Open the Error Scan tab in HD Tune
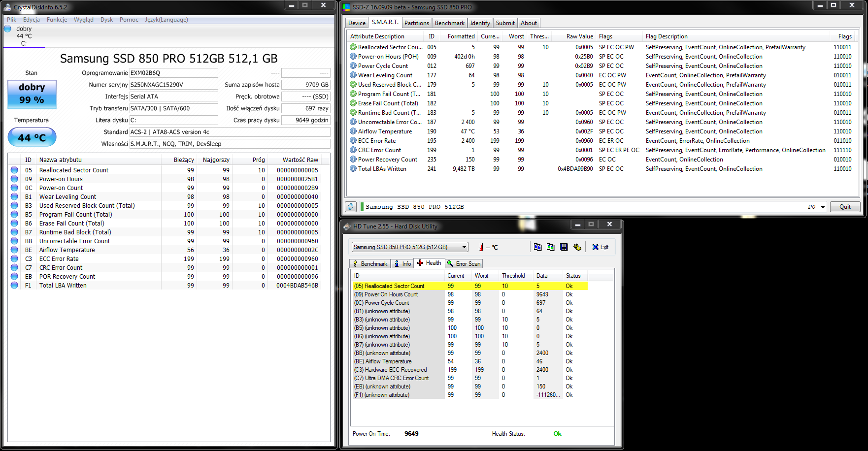The image size is (868, 451). click(464, 264)
